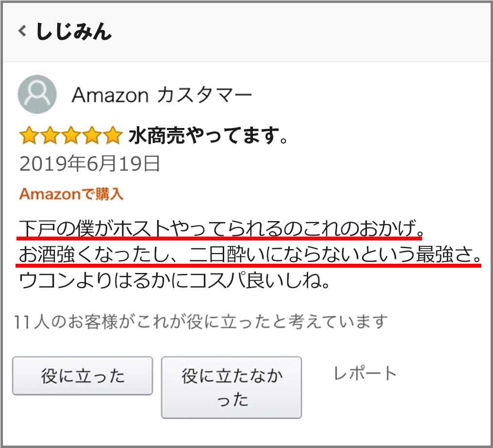Click the orange Amazonで購入 label
The width and height of the screenshot is (493, 448).
tap(71, 194)
